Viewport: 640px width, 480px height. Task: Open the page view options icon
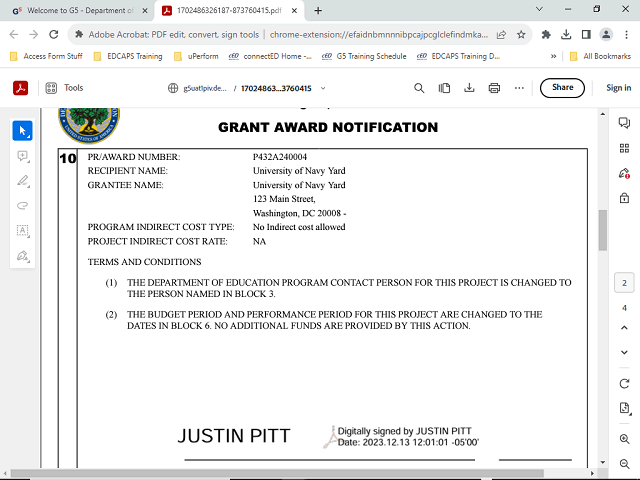(x=444, y=88)
